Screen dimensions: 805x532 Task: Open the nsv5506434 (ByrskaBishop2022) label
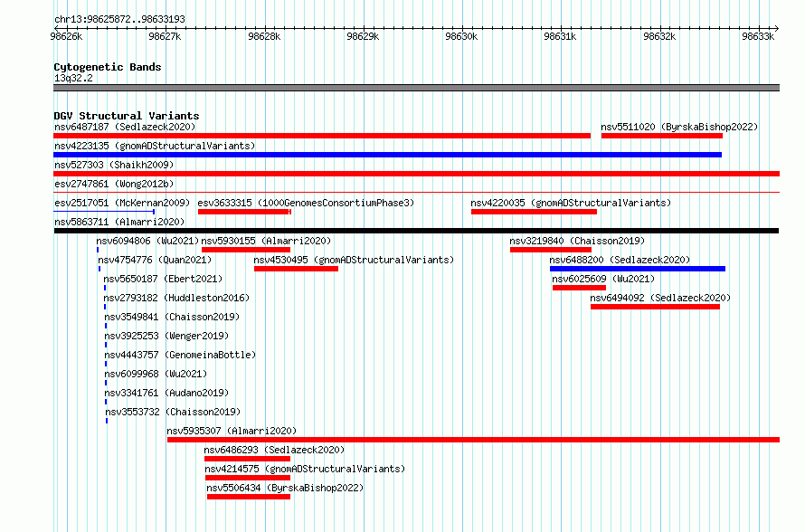(285, 488)
